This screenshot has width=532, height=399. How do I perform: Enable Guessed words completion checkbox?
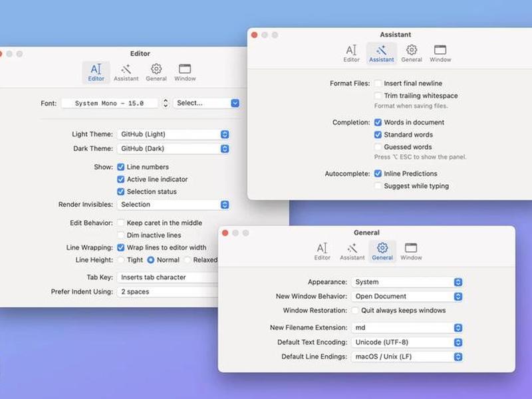point(378,147)
